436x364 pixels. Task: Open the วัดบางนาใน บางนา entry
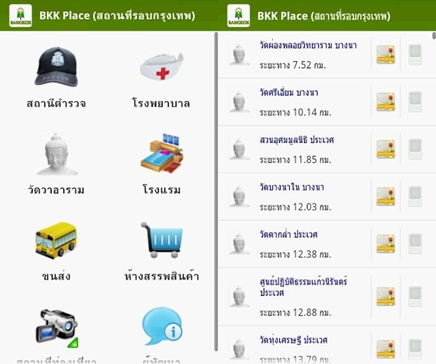click(x=292, y=187)
